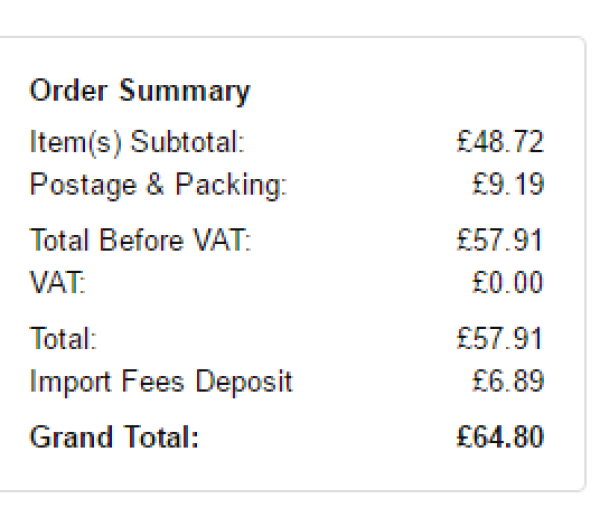This screenshot has width=600, height=508.
Task: Click the word Subtotal in the items row
Action: tap(188, 142)
